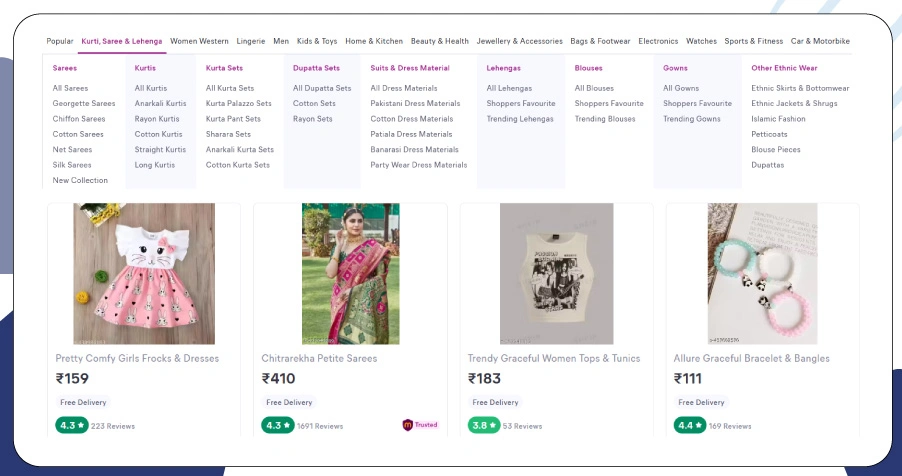
Task: Open Trendy Graceful Women Tops & Tunics title
Action: [x=554, y=358]
